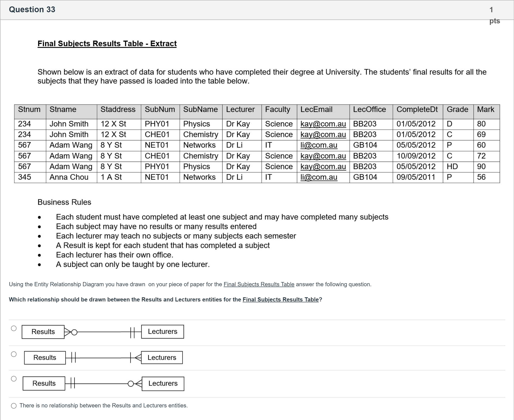Select the first Results-Lecturers diagram radio option

pos(14,328)
